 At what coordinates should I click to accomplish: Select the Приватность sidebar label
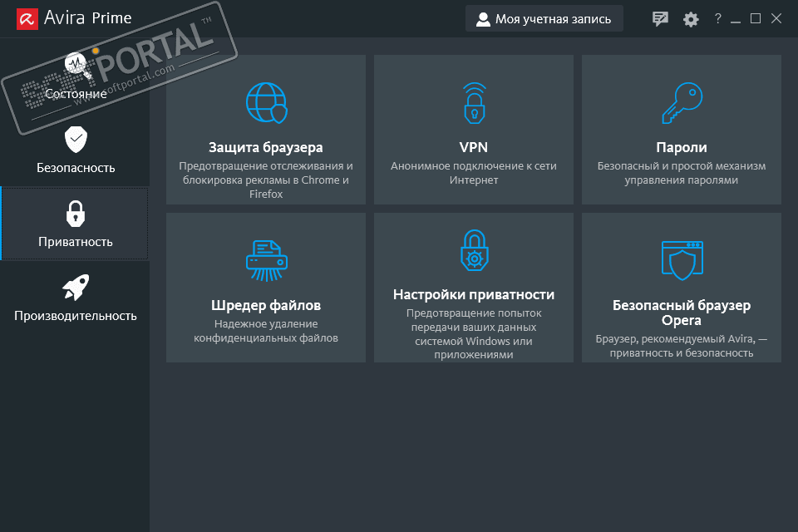(x=76, y=242)
